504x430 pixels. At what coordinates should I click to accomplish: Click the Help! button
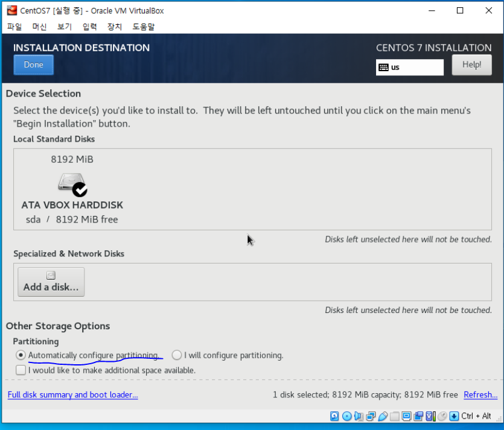471,65
